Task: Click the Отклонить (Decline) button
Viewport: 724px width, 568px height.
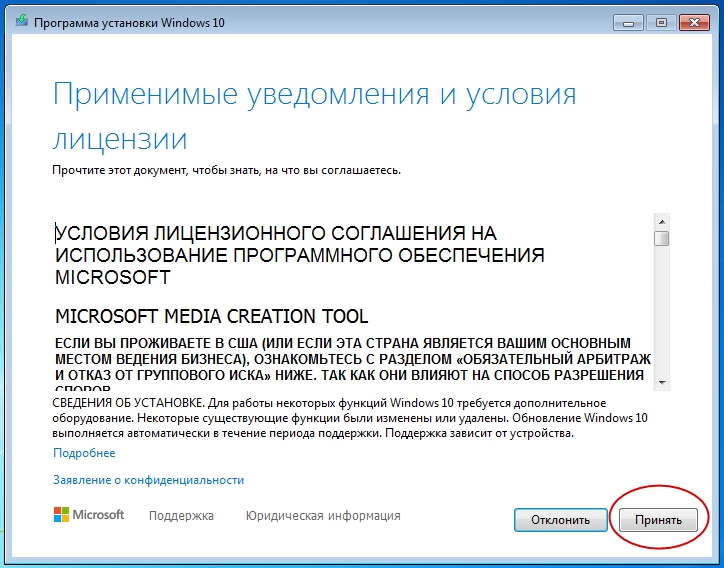Action: click(561, 520)
